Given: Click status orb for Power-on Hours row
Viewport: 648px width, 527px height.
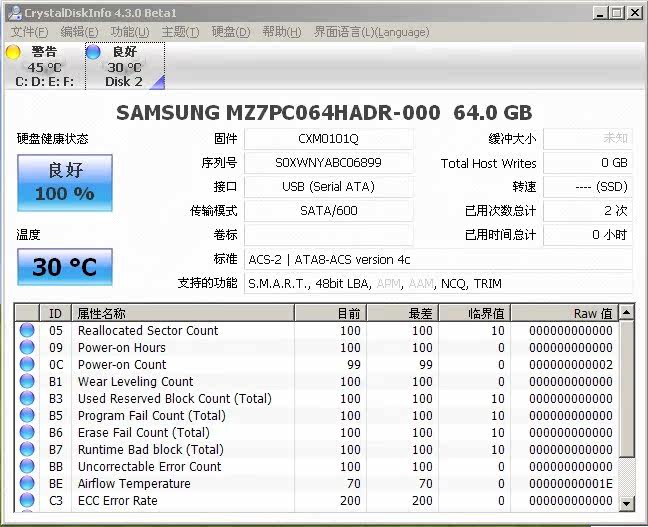Looking at the screenshot, I should pyautogui.click(x=27, y=348).
